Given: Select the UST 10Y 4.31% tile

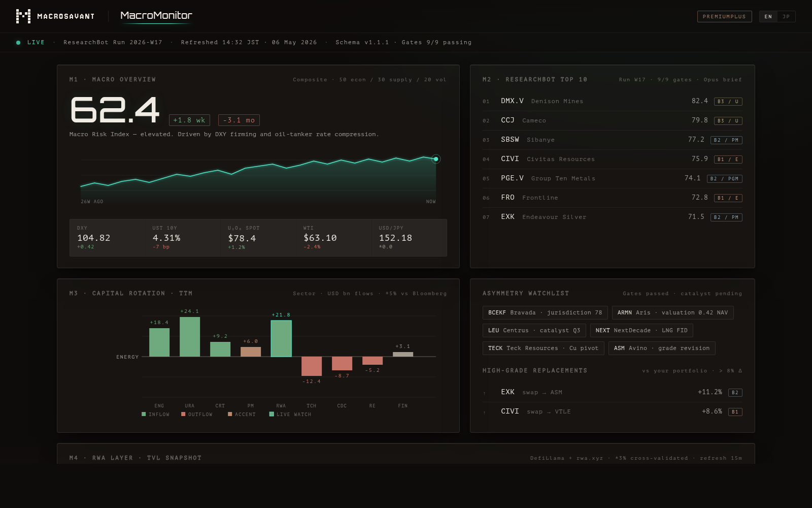Looking at the screenshot, I should point(183,238).
